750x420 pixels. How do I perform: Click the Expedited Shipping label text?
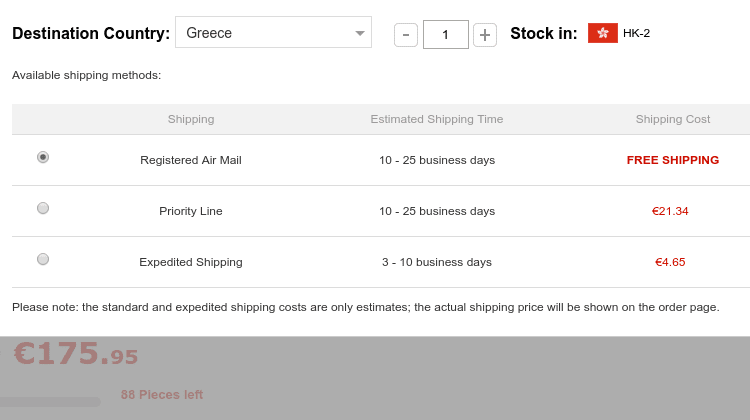tap(191, 262)
